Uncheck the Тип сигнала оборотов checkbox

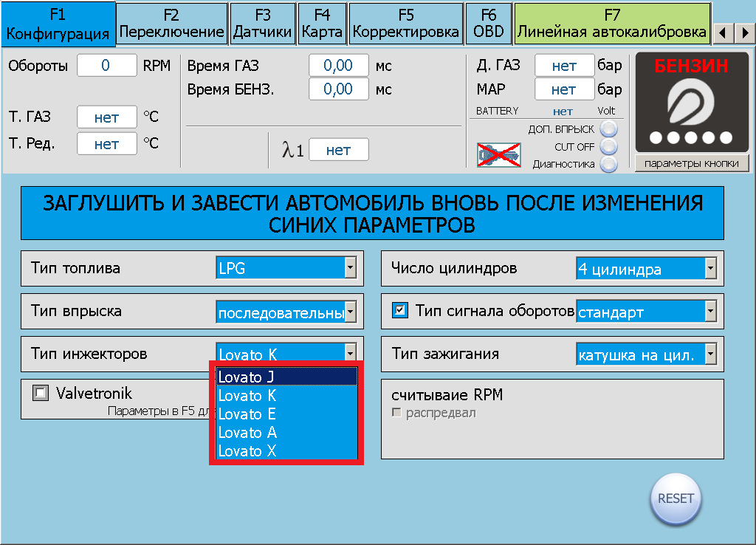(x=399, y=310)
